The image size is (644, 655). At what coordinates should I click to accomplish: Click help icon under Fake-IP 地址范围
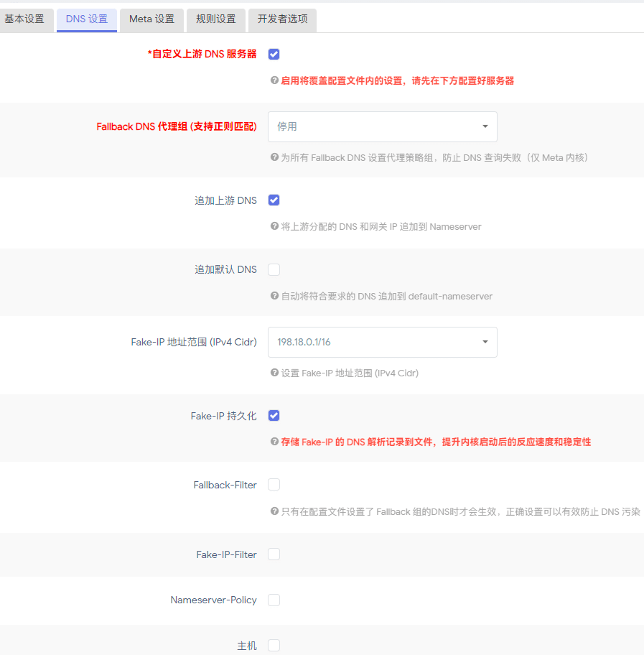click(274, 373)
